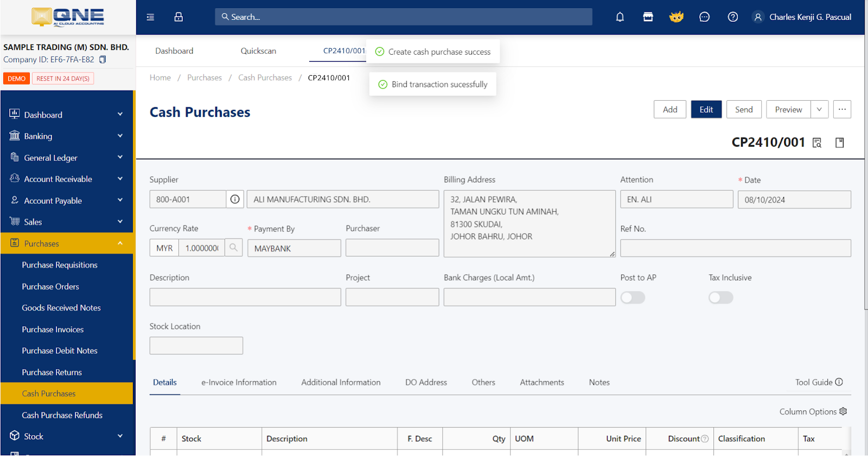The width and height of the screenshot is (868, 465).
Task: Collapse the Purchases menu chevron
Action: [120, 243]
